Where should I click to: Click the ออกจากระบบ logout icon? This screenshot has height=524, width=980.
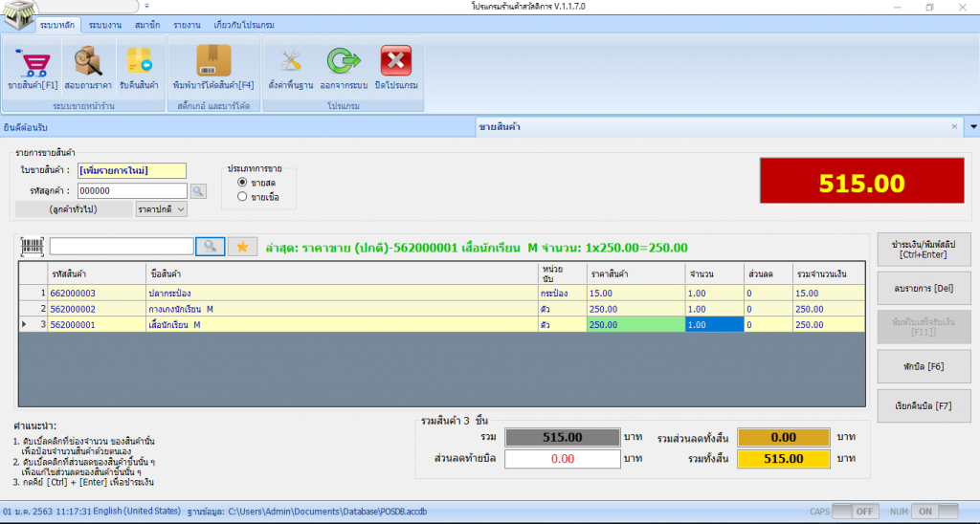pos(345,62)
